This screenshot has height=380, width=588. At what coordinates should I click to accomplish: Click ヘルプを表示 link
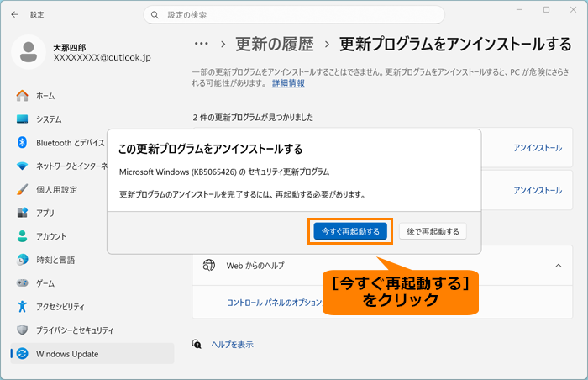coord(232,345)
